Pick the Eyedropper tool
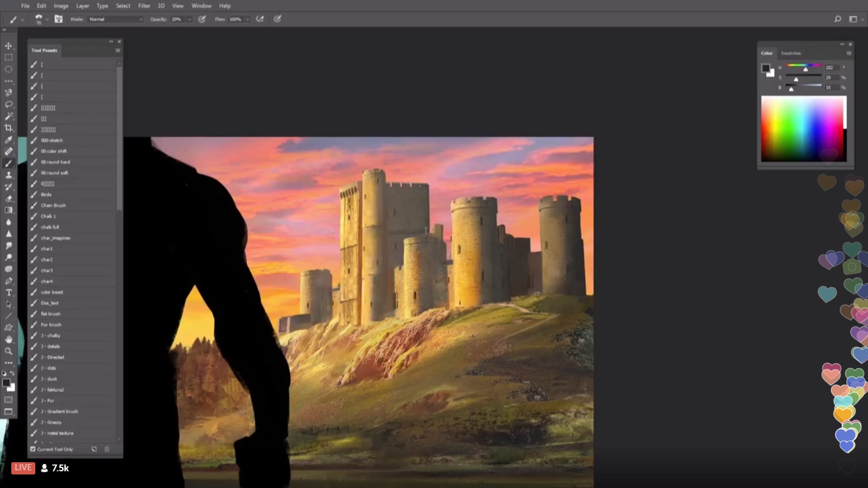 [x=8, y=140]
